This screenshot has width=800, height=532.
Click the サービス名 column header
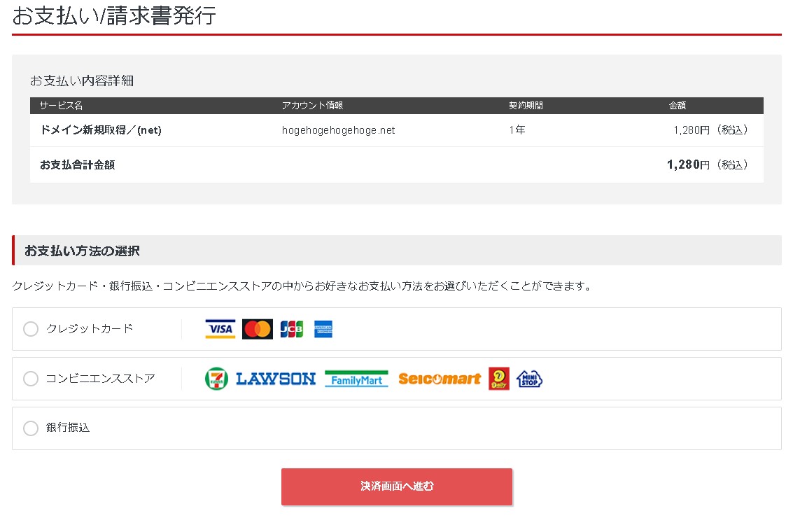(x=61, y=106)
